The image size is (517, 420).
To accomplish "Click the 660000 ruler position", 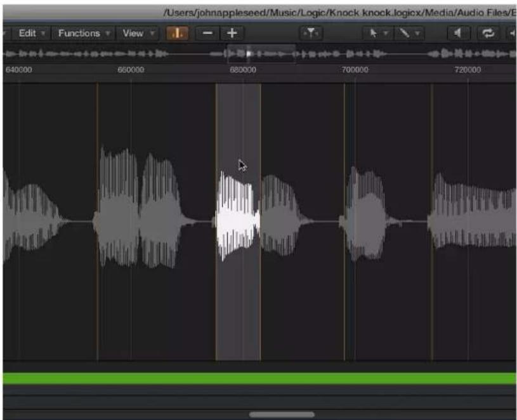I will (131, 70).
